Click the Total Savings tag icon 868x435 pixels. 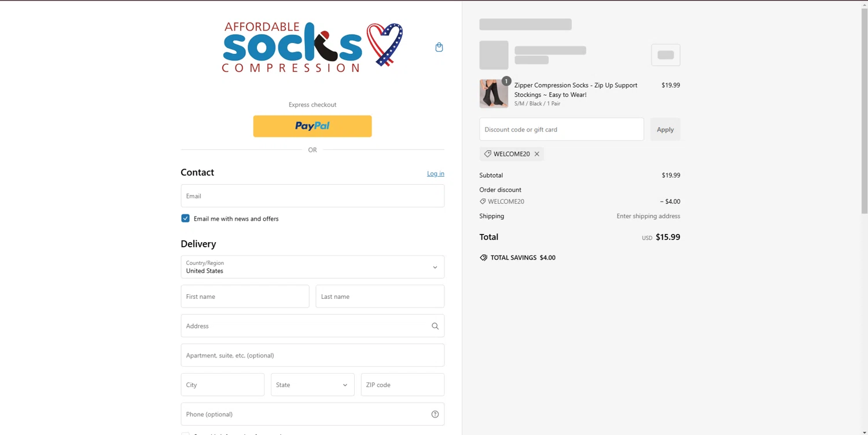tap(484, 258)
